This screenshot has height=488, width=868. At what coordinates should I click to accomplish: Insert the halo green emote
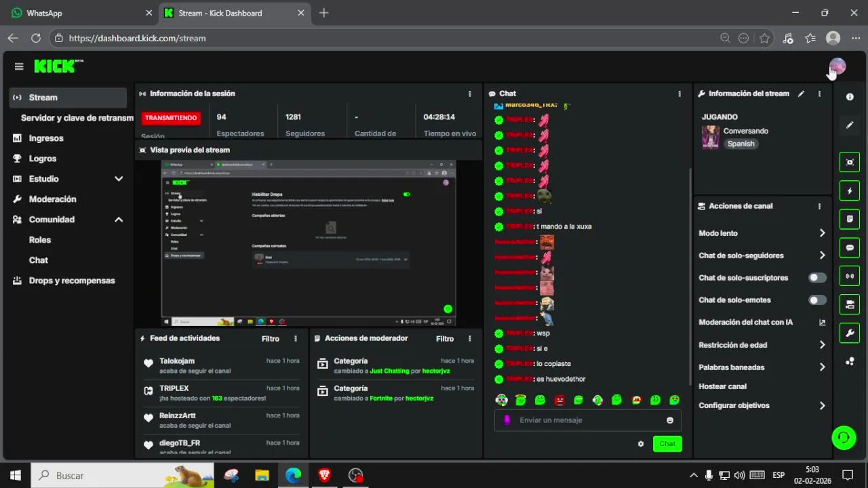point(521,401)
